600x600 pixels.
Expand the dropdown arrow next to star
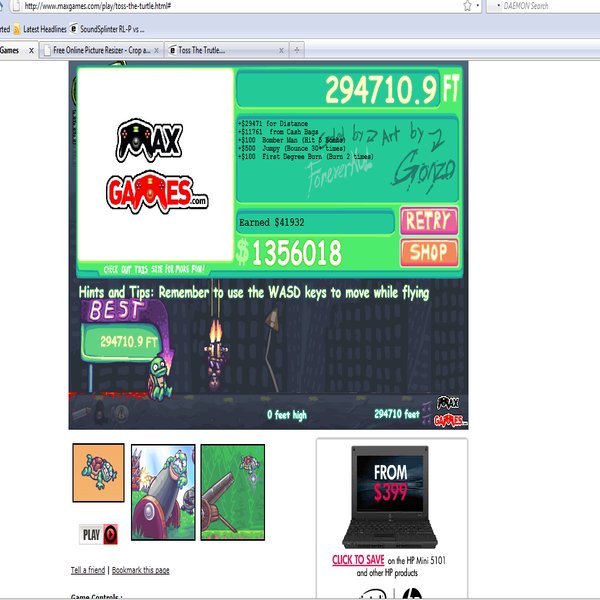pyautogui.click(x=478, y=6)
